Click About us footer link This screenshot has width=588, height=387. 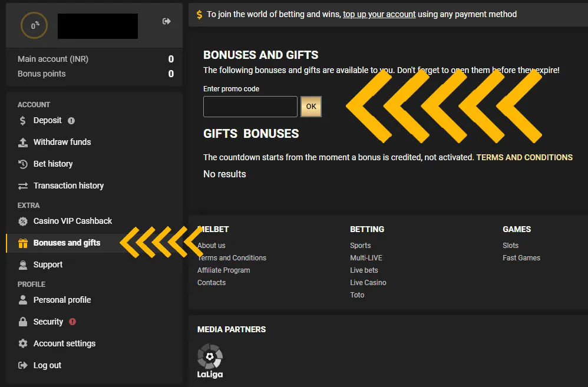(x=211, y=246)
